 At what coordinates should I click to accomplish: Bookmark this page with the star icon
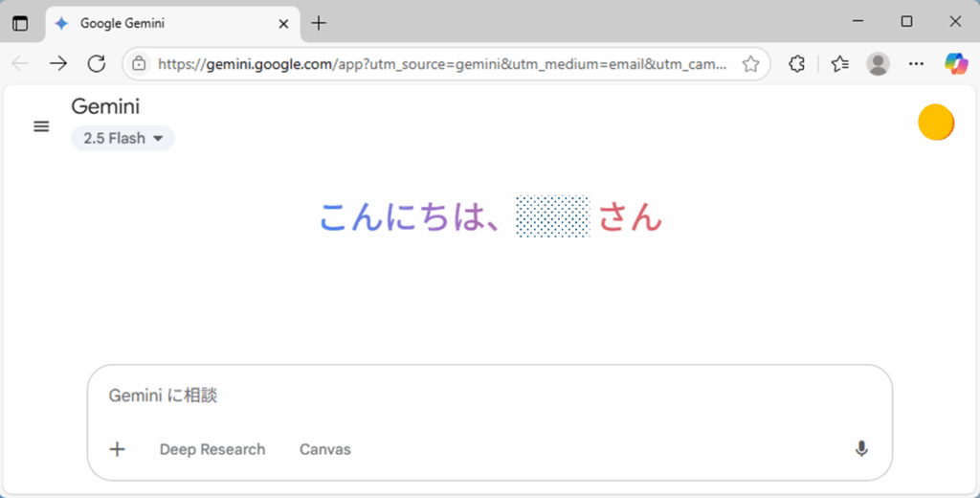(750, 63)
